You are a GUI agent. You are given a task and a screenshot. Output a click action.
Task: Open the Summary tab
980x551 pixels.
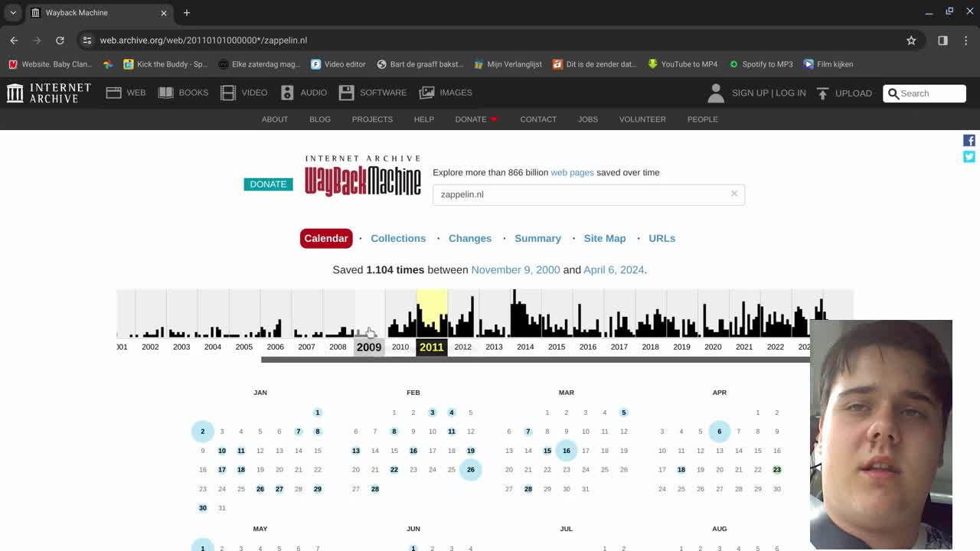[x=537, y=238]
